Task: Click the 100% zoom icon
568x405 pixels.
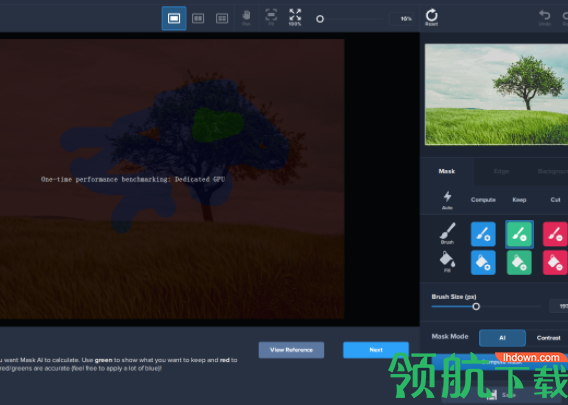Action: 295,17
